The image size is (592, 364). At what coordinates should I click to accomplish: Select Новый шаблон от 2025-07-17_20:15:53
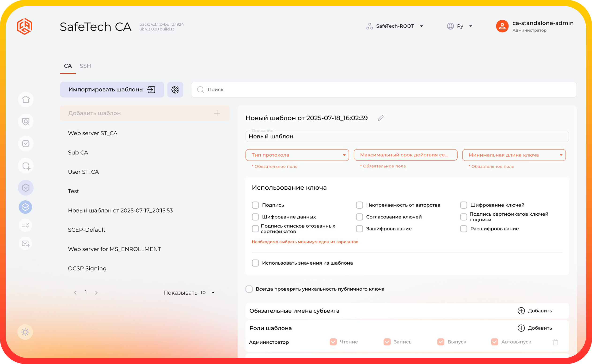120,210
